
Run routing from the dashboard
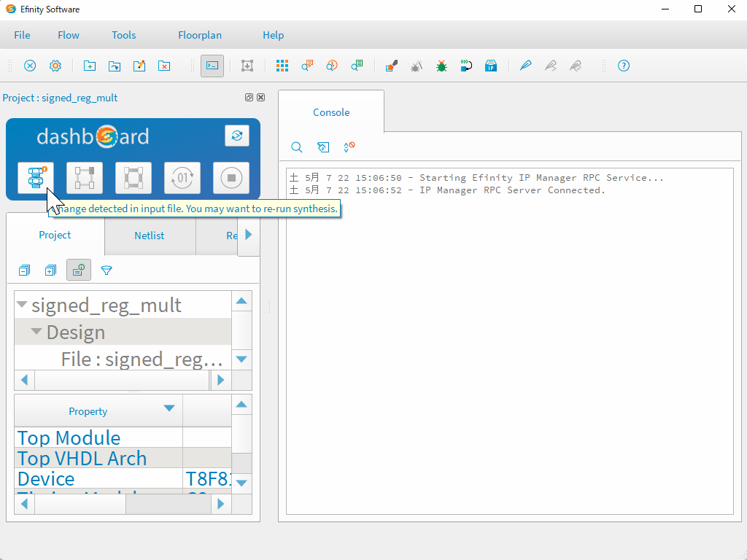(x=133, y=178)
